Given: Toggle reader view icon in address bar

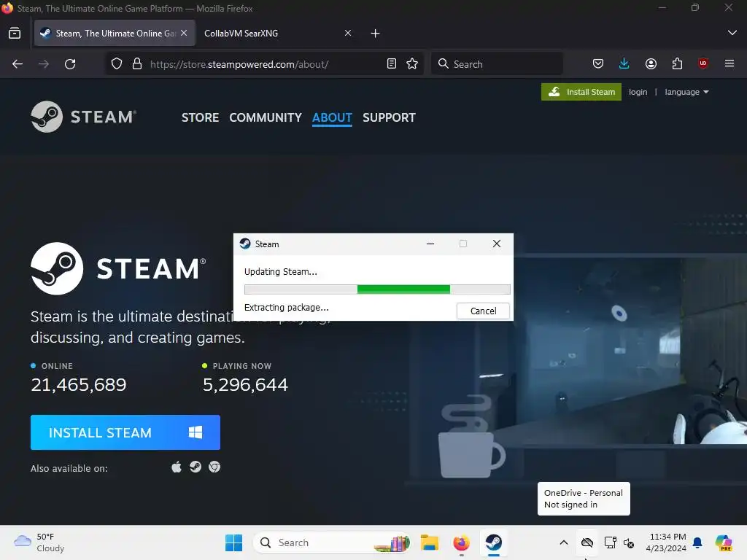Looking at the screenshot, I should coord(392,64).
